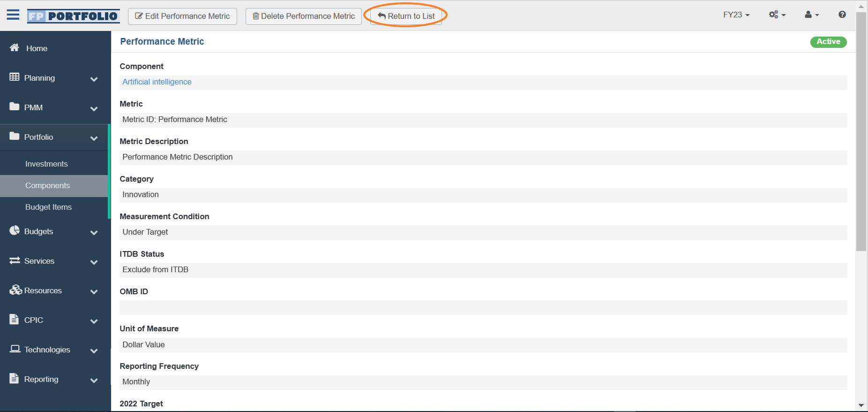868x412 pixels.
Task: Click the '2022 Target' label
Action: click(x=141, y=404)
